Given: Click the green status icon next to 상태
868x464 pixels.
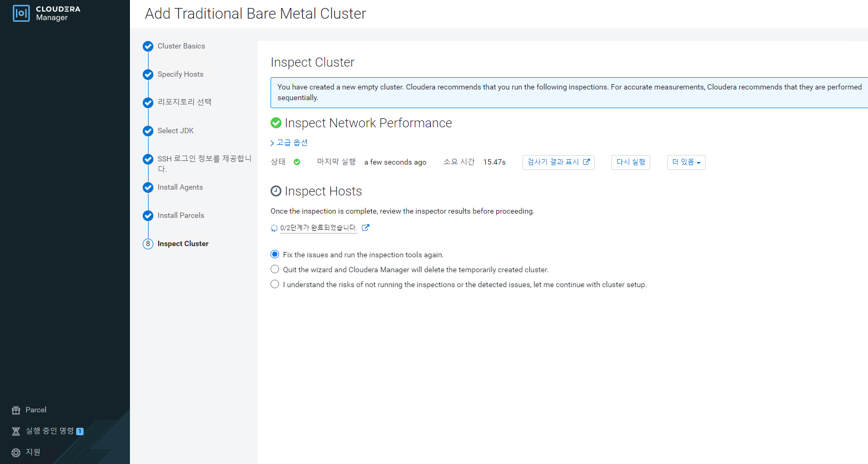Looking at the screenshot, I should click(x=297, y=162).
